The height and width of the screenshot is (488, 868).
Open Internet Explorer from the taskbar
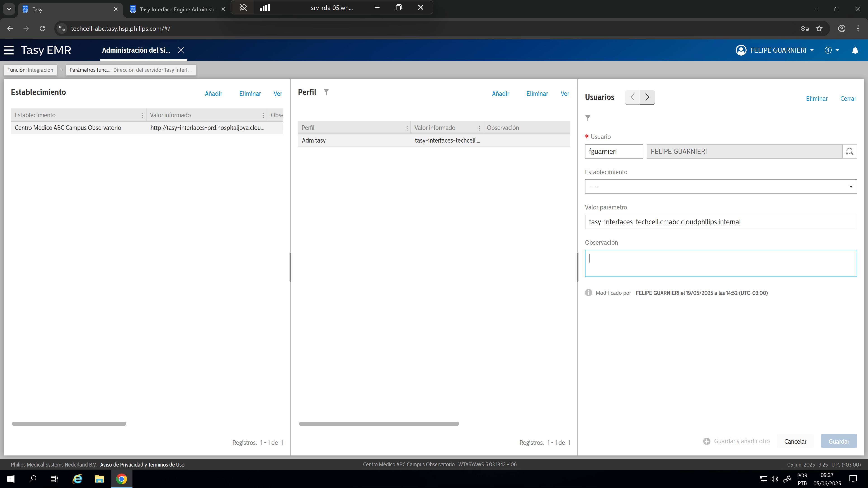tap(77, 479)
